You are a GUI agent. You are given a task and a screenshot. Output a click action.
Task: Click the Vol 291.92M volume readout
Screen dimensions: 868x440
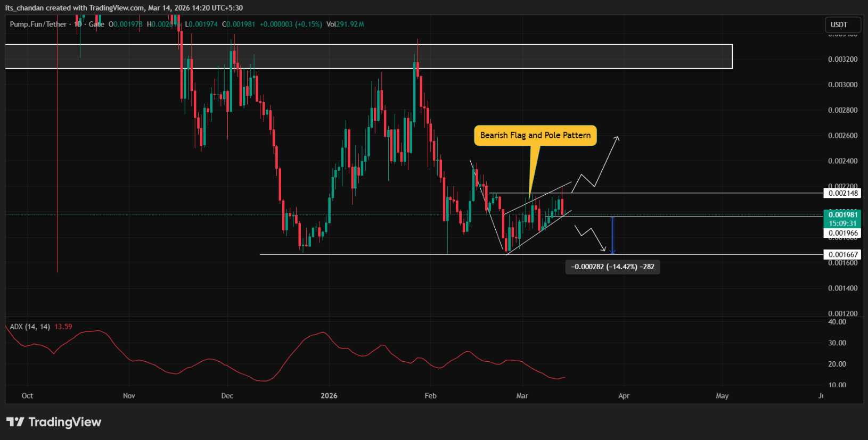pyautogui.click(x=345, y=24)
